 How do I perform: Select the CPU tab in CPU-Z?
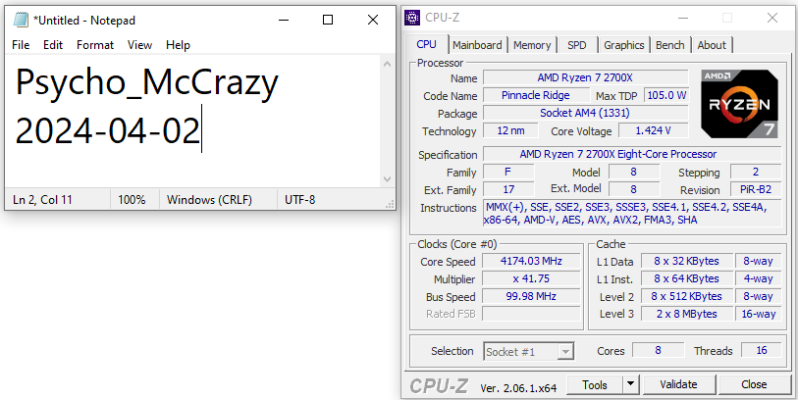point(426,44)
